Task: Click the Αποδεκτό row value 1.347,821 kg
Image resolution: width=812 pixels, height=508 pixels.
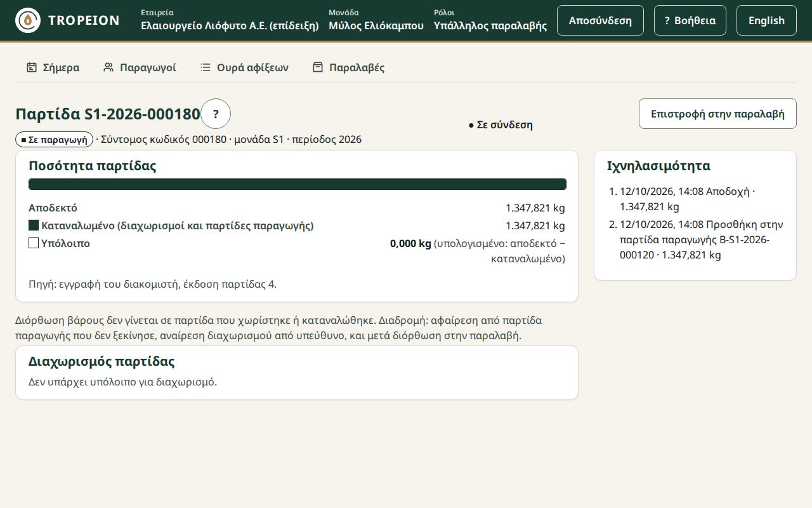Action: 535,208
